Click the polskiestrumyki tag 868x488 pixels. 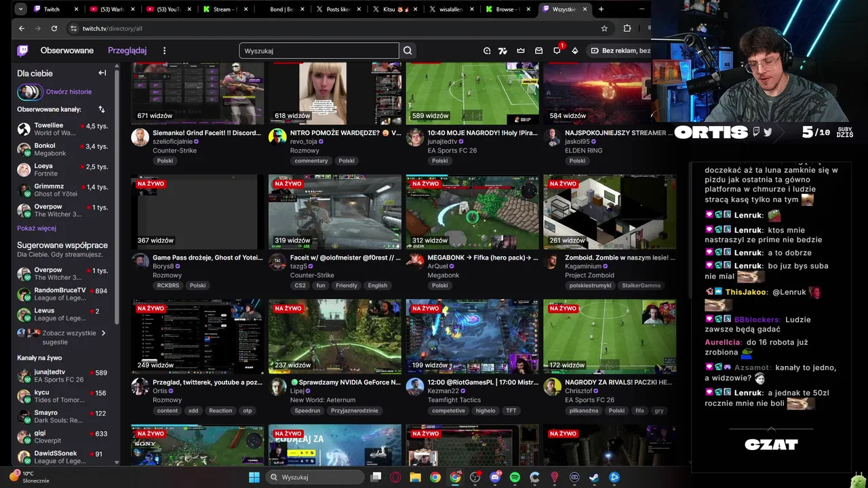click(x=590, y=285)
